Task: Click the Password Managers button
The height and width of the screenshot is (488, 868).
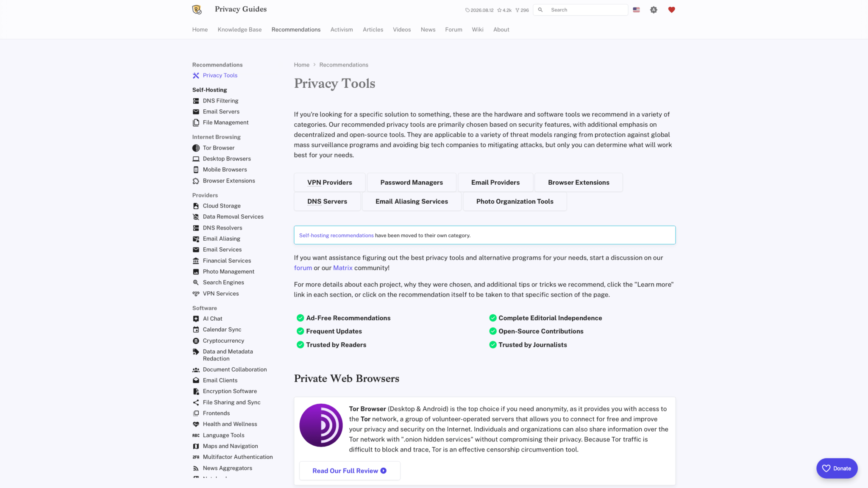Action: click(x=412, y=183)
